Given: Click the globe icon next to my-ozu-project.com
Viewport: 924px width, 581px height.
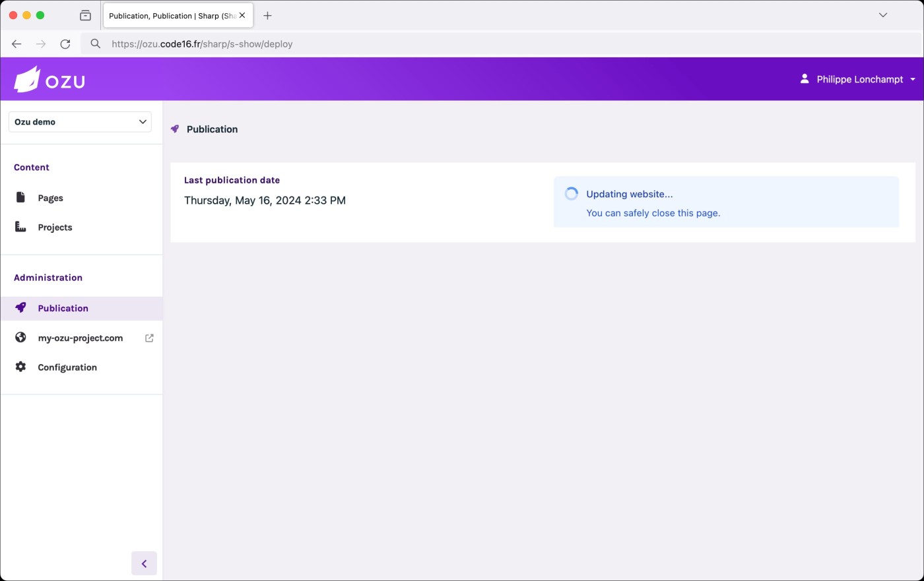Looking at the screenshot, I should coord(20,338).
